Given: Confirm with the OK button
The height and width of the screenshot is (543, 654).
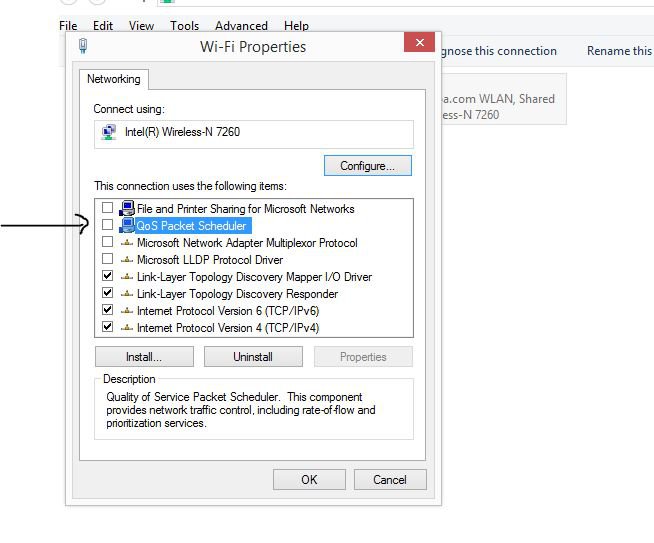Looking at the screenshot, I should pos(309,480).
